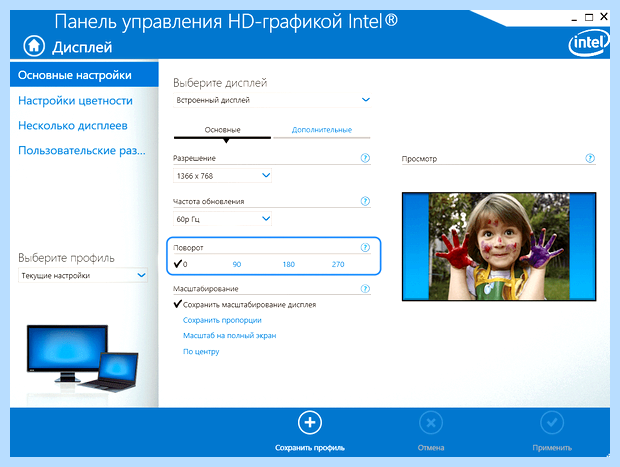This screenshot has width=620, height=467.
Task: Switch to the Основные tab
Action: click(222, 130)
